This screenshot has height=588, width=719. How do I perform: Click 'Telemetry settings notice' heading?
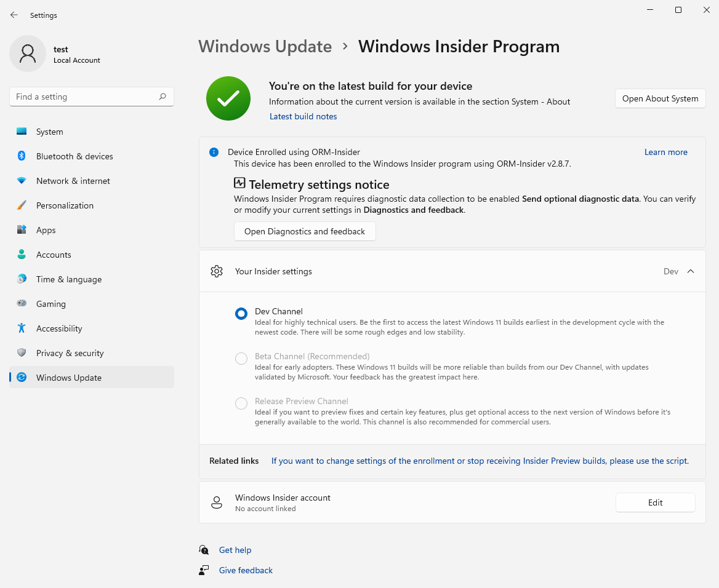click(319, 185)
